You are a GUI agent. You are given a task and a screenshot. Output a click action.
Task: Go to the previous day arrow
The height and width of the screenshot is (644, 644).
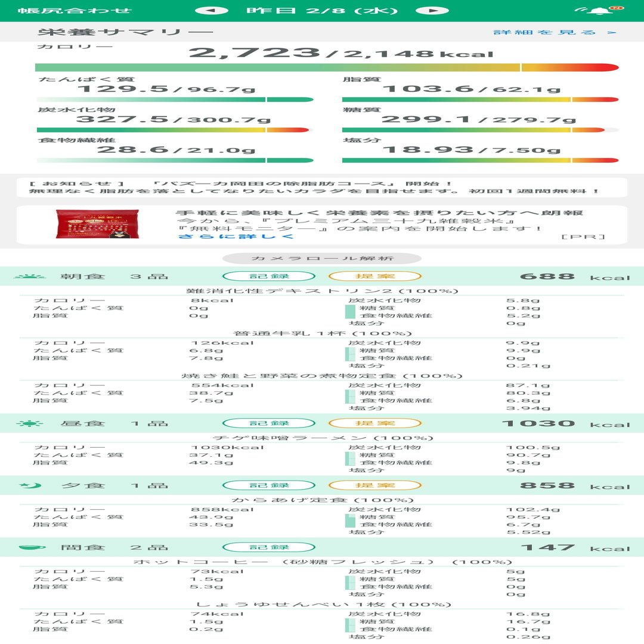pos(211,11)
